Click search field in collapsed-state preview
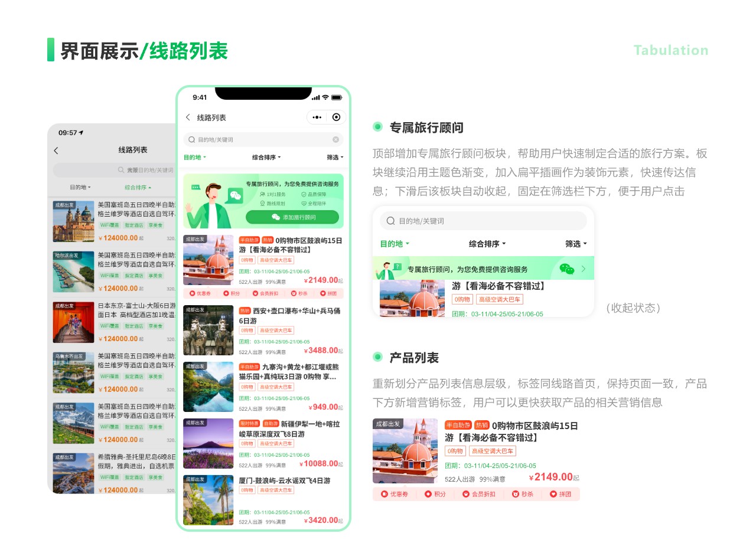756x553 pixels. click(x=483, y=221)
